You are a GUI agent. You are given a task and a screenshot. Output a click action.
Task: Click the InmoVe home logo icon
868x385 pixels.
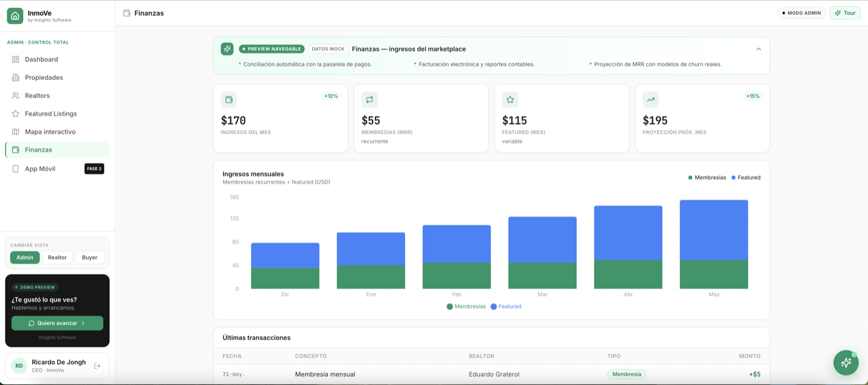(x=15, y=16)
